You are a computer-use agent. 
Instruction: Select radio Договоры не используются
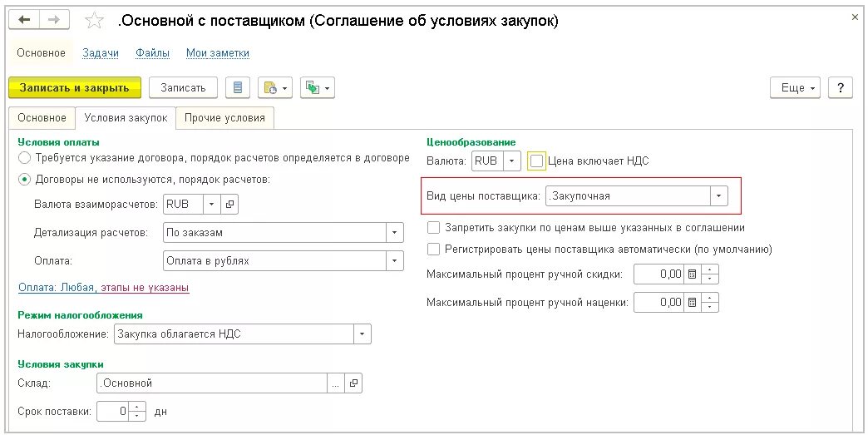coord(24,180)
